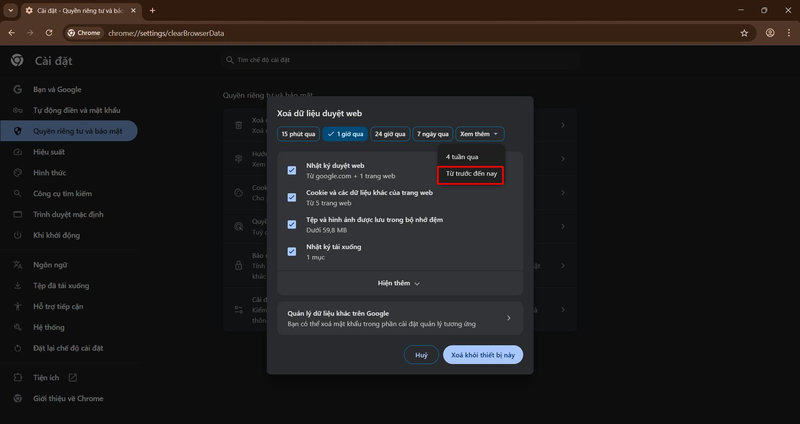This screenshot has width=800, height=424.
Task: Click the extensions puzzle icon
Action: point(18,378)
